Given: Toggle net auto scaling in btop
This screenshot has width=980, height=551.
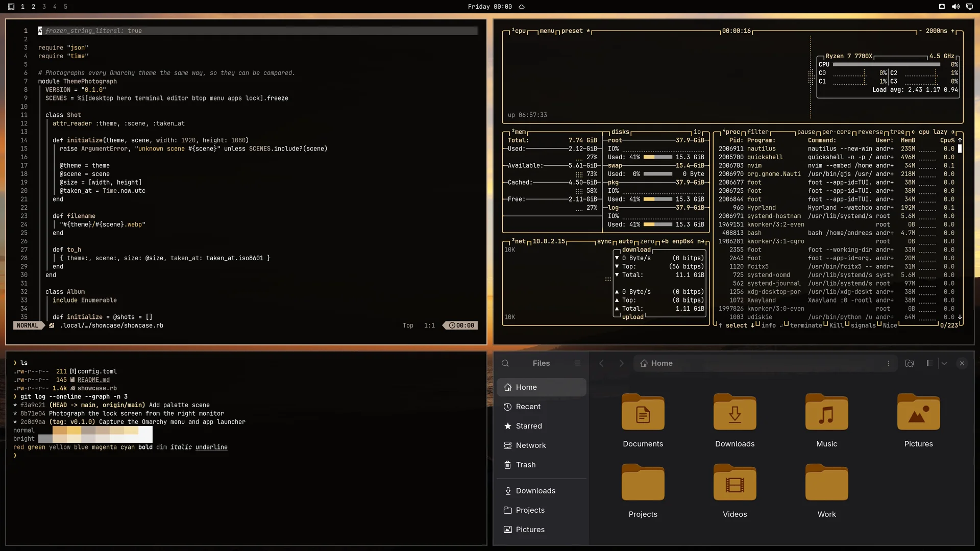Looking at the screenshot, I should (x=626, y=242).
